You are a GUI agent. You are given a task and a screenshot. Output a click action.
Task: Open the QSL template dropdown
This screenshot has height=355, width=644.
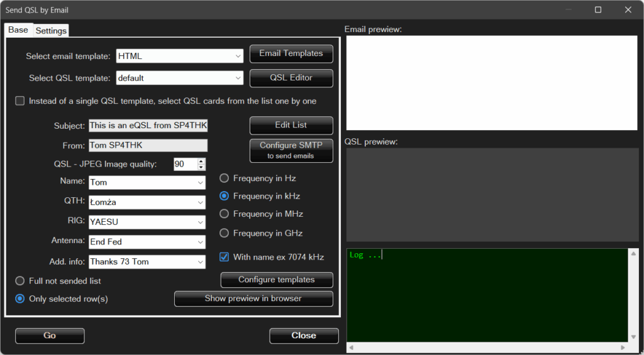click(x=238, y=79)
